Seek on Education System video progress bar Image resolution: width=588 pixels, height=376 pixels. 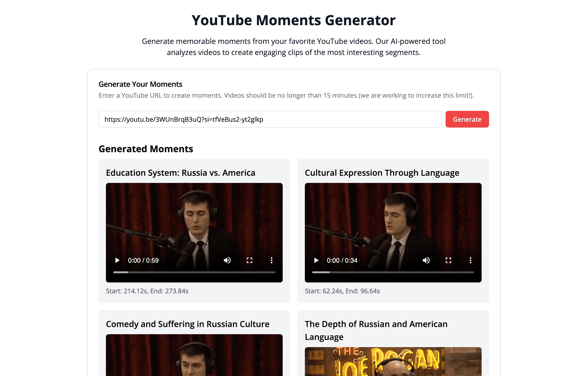(194, 272)
